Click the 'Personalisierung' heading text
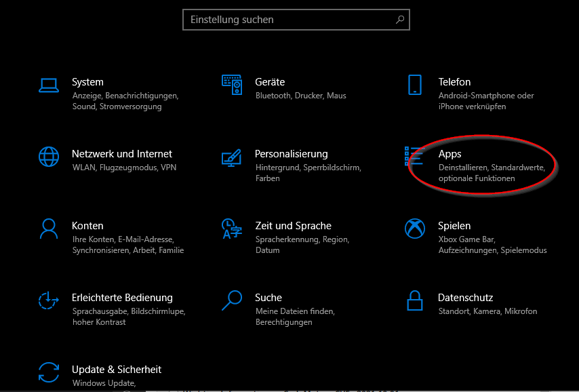The width and height of the screenshot is (579, 392). pyautogui.click(x=292, y=154)
